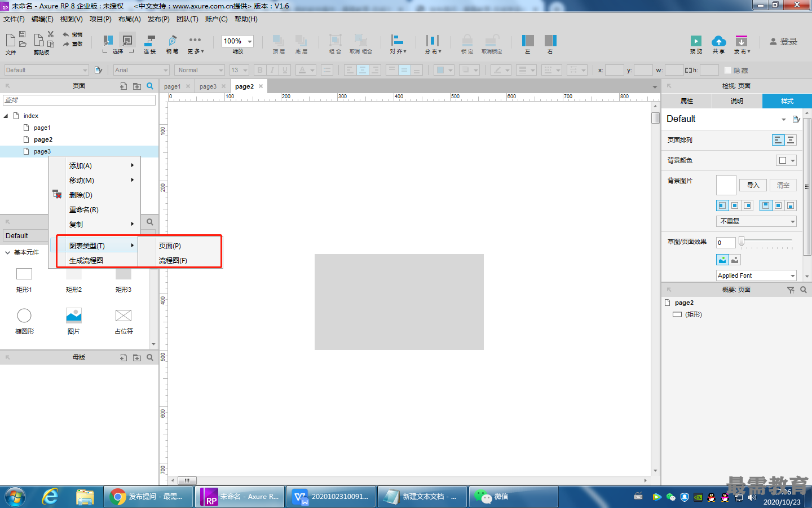Open the 背景颜色 color swatch
The image size is (812, 508).
(786, 160)
